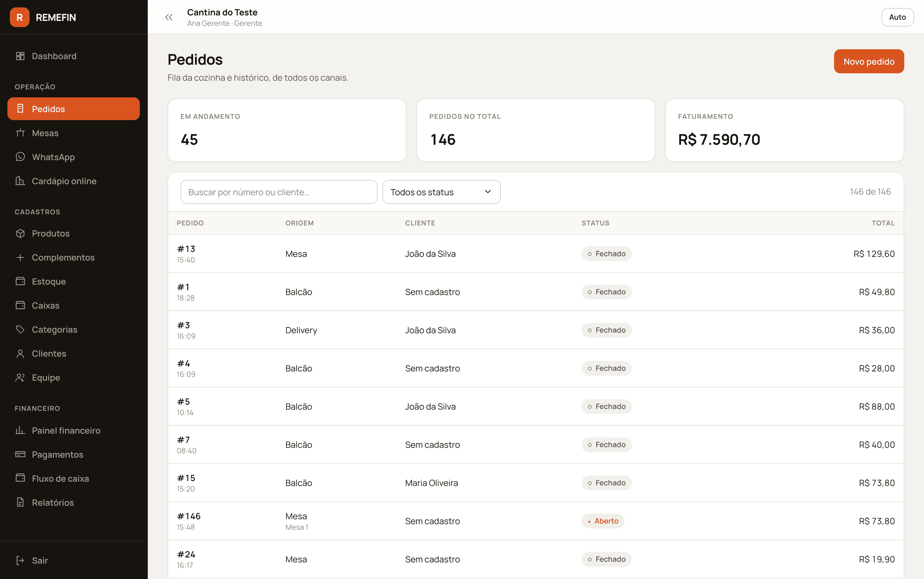Click Ana Gerente · Gerente user label
Screen dimensions: 924x579
click(225, 23)
